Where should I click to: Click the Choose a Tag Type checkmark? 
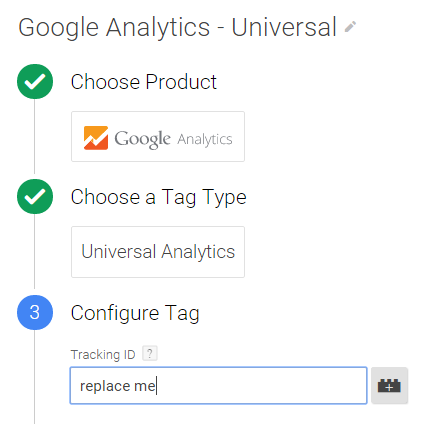pyautogui.click(x=35, y=196)
